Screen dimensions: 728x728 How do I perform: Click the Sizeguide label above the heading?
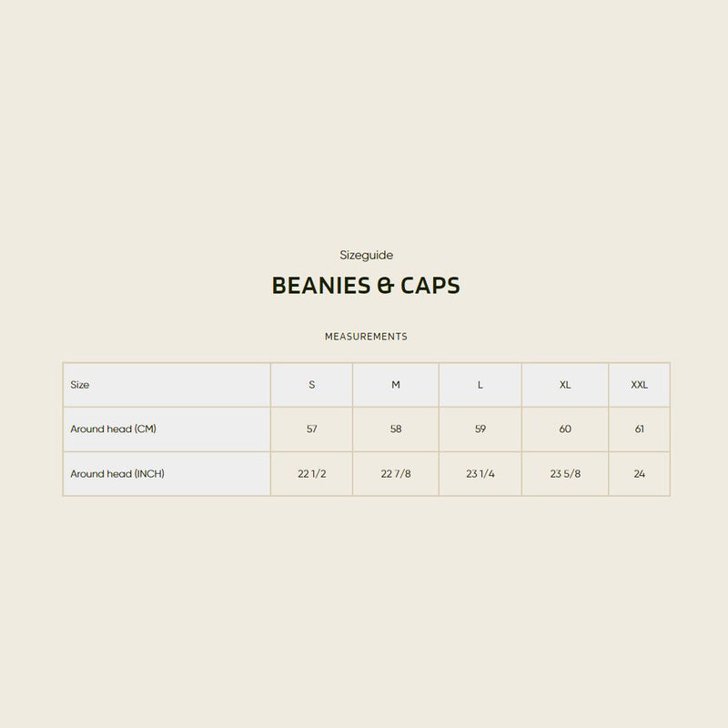point(366,256)
